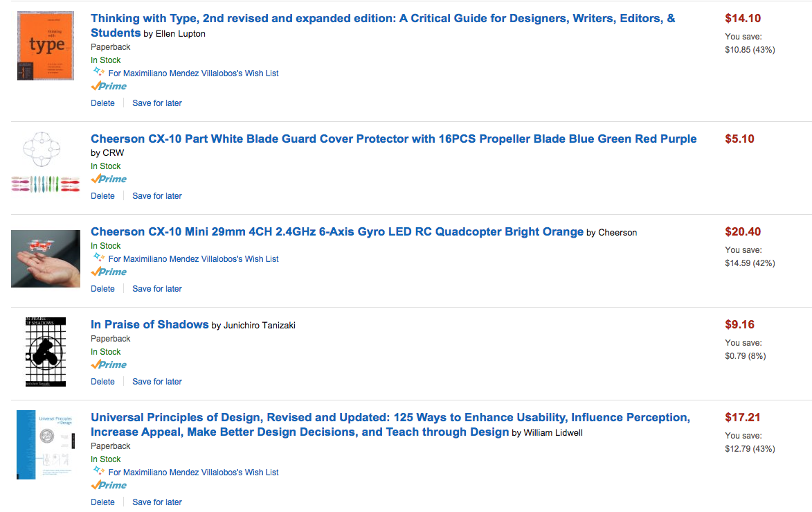
Task: Save the Blade Guard Cover Protector for later
Action: point(157,196)
